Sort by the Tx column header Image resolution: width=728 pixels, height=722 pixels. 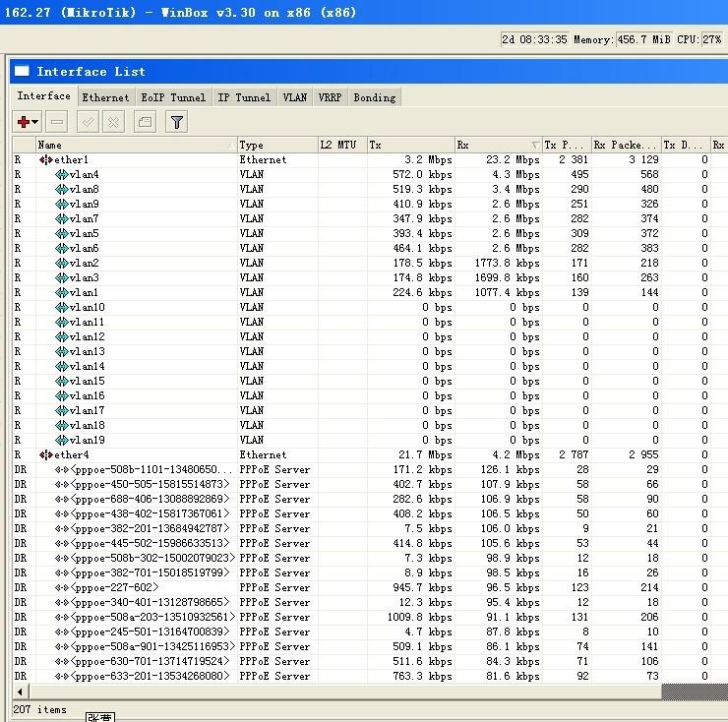click(x=411, y=145)
